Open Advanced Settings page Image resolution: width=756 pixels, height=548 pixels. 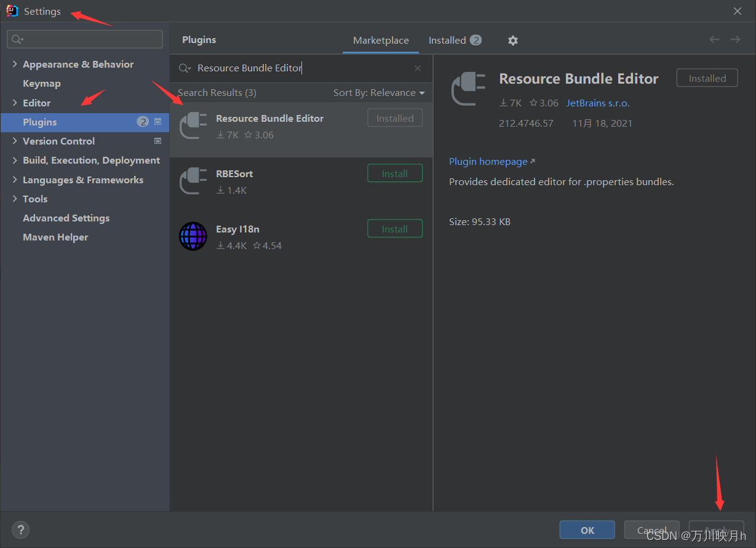[x=66, y=218]
